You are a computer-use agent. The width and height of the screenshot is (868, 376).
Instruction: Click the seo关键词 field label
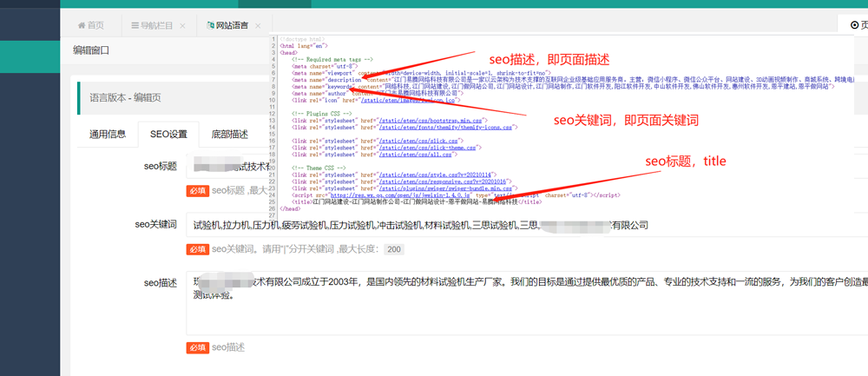[x=156, y=224]
